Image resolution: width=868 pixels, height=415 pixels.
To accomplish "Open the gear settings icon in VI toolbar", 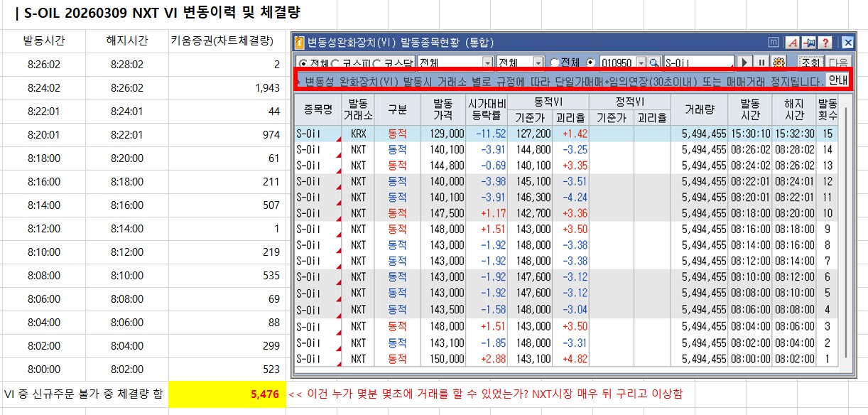I will 779,63.
